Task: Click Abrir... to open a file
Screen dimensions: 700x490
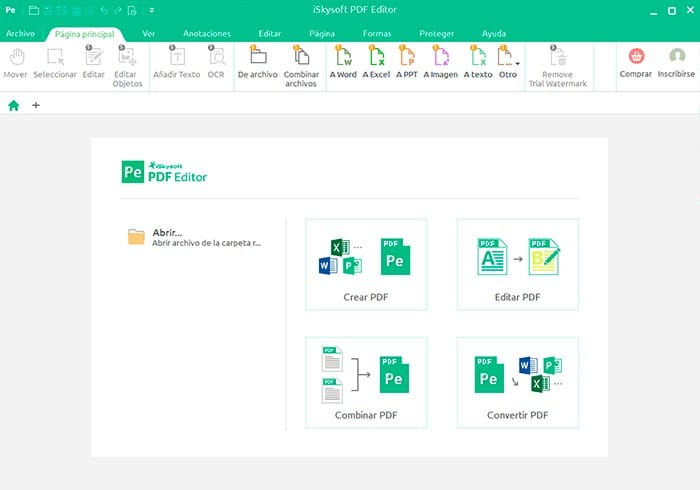Action: (x=167, y=233)
